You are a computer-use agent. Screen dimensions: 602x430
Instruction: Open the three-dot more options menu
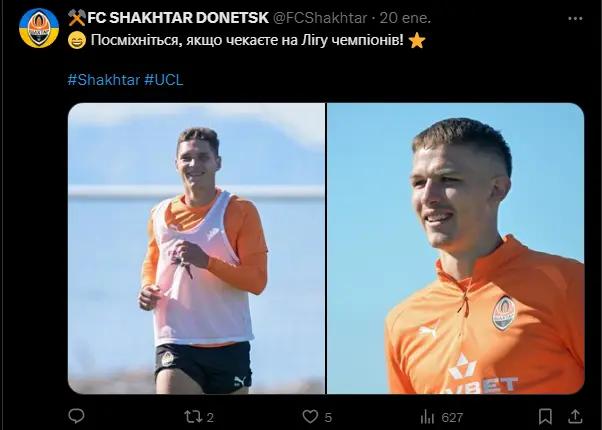click(575, 18)
